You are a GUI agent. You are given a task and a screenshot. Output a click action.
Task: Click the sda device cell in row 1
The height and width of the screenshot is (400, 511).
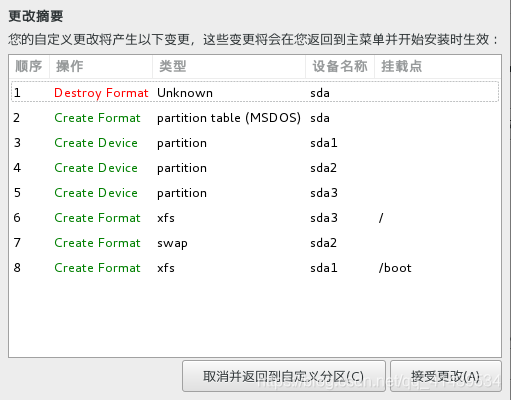click(320, 93)
